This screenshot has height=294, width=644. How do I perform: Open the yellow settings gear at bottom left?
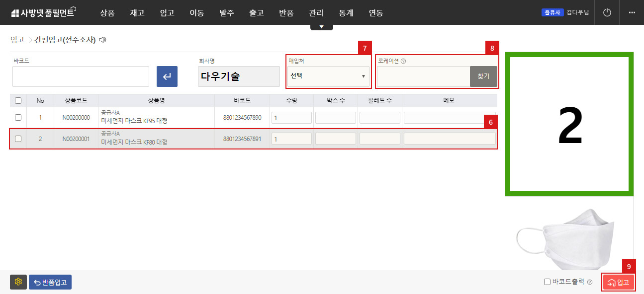[18, 282]
